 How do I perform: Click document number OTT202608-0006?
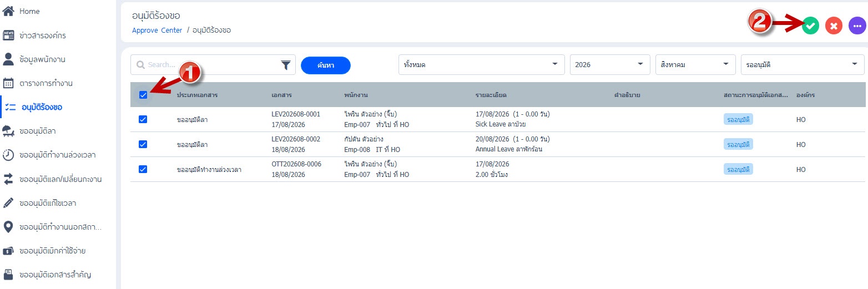[x=296, y=164]
